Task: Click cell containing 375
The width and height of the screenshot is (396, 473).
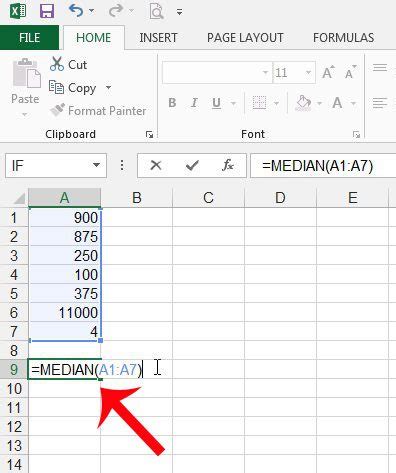Action: click(64, 294)
